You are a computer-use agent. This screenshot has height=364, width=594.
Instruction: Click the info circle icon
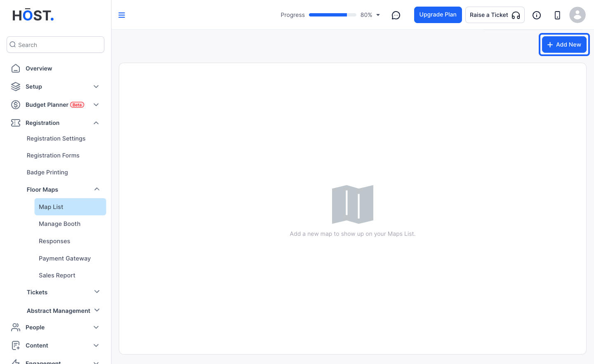537,15
